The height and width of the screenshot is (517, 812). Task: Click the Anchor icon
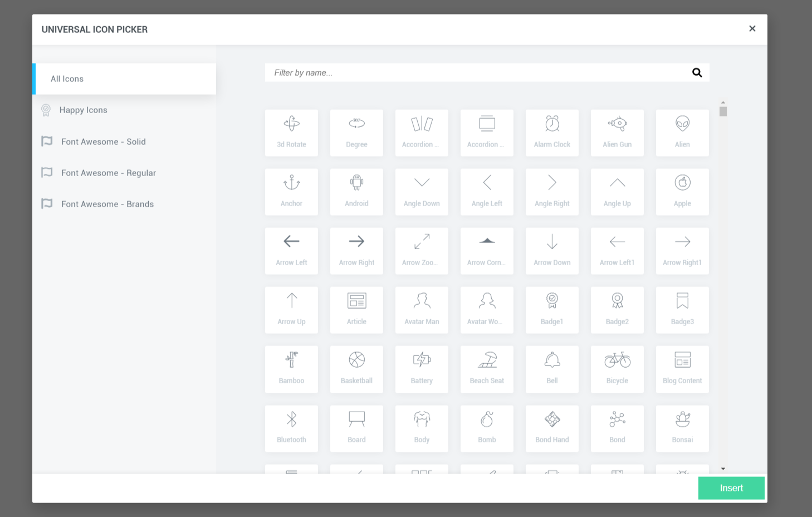[x=291, y=192]
